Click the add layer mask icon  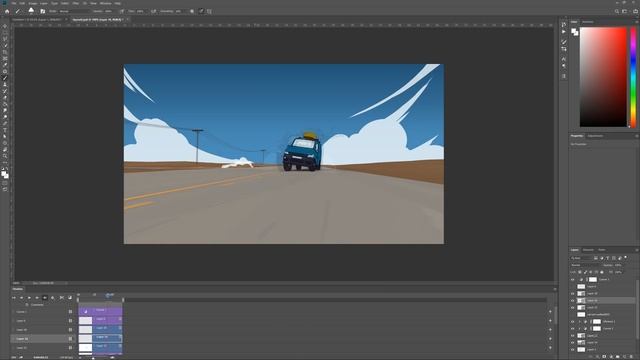(x=604, y=357)
